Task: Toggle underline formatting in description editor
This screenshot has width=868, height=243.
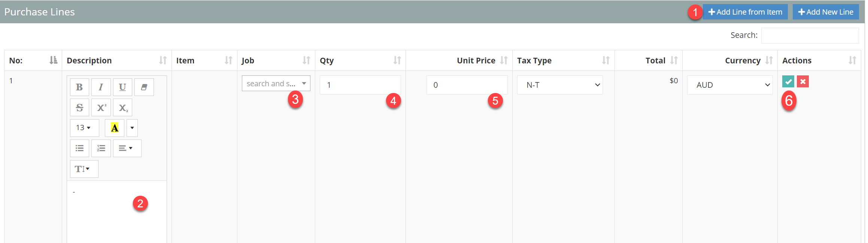Action: [x=122, y=87]
